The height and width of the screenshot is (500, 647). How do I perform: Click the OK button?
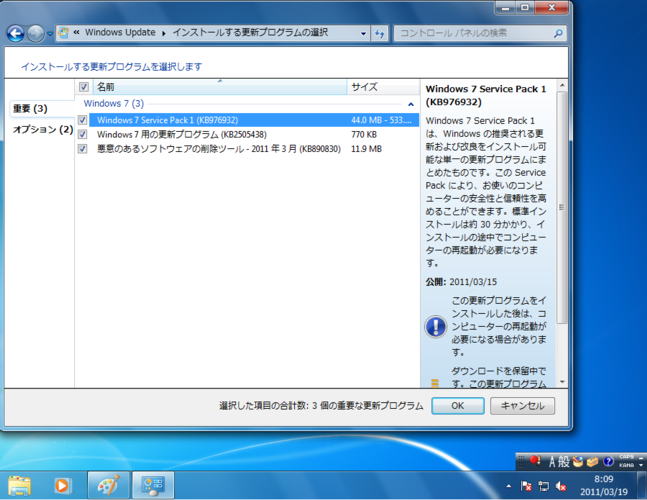tap(458, 406)
